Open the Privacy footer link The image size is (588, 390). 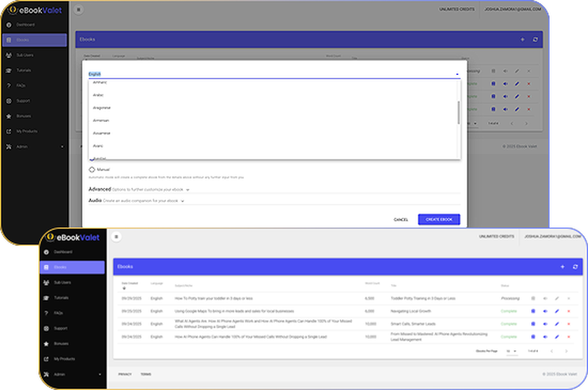tap(124, 375)
